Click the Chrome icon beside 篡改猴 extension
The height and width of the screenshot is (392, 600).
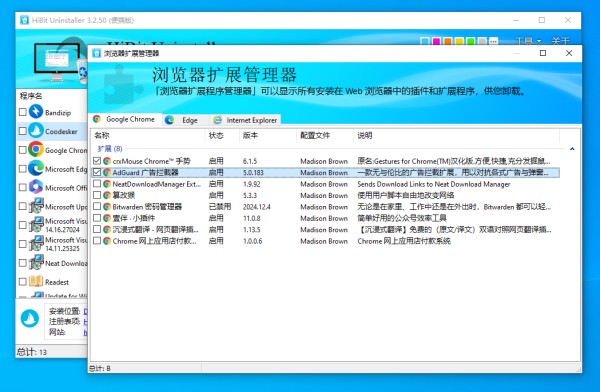tap(107, 195)
